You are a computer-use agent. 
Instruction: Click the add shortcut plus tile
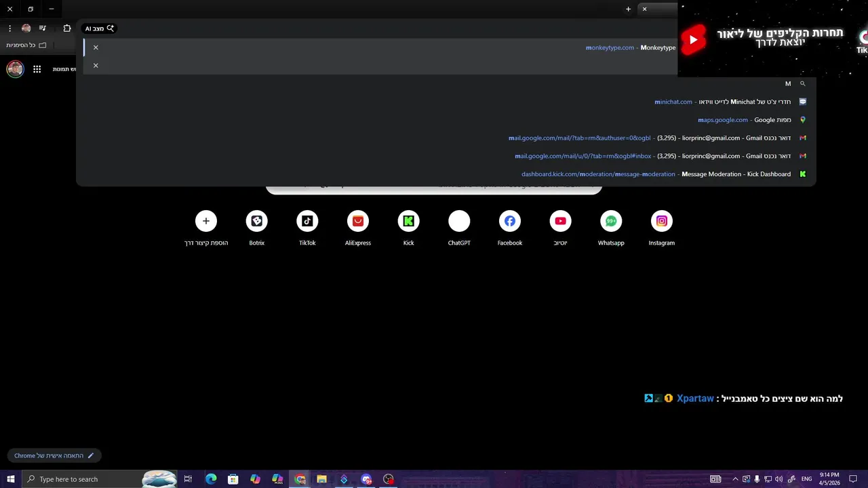(x=206, y=228)
